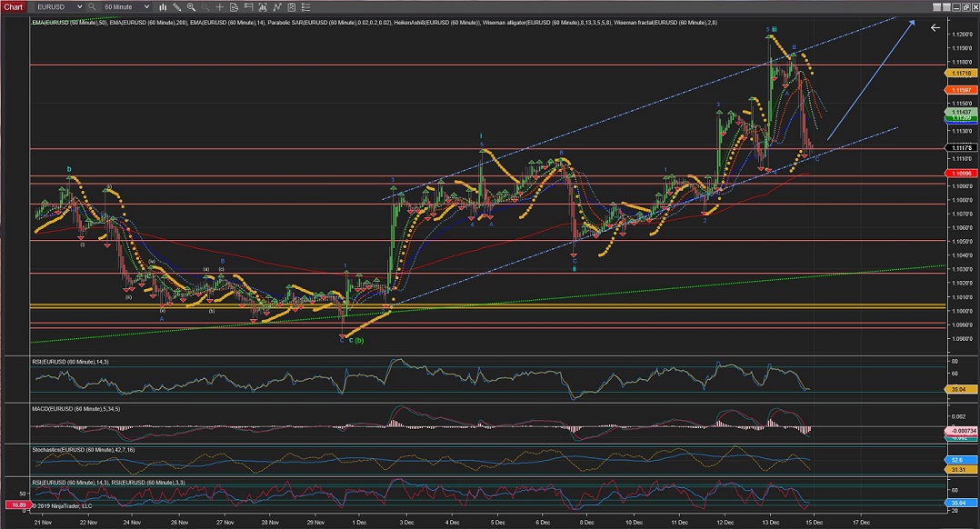Click the white left arrow near price axis
Viewport: 980px width, 529px height.
[935, 27]
